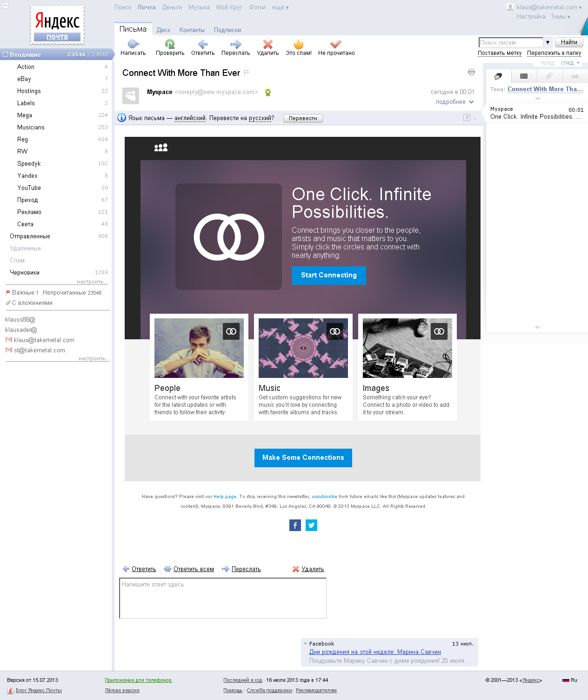Open search options dropdown arrow
The image size is (588, 700).
tap(548, 42)
